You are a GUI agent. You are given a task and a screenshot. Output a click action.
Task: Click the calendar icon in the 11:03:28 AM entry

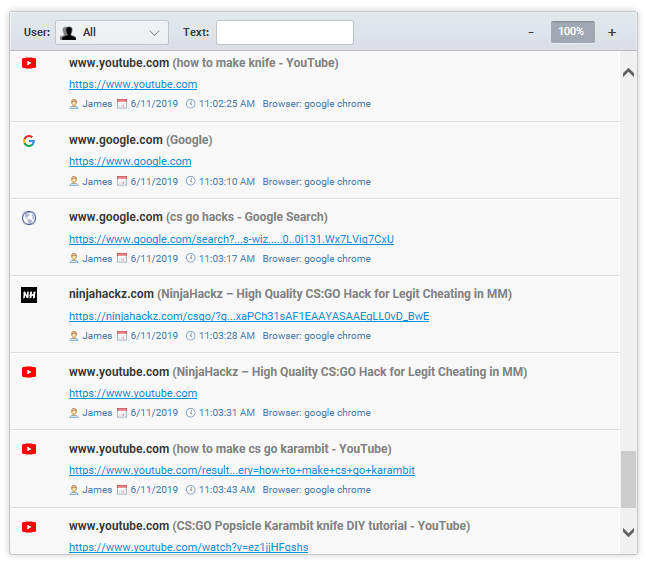tap(123, 336)
